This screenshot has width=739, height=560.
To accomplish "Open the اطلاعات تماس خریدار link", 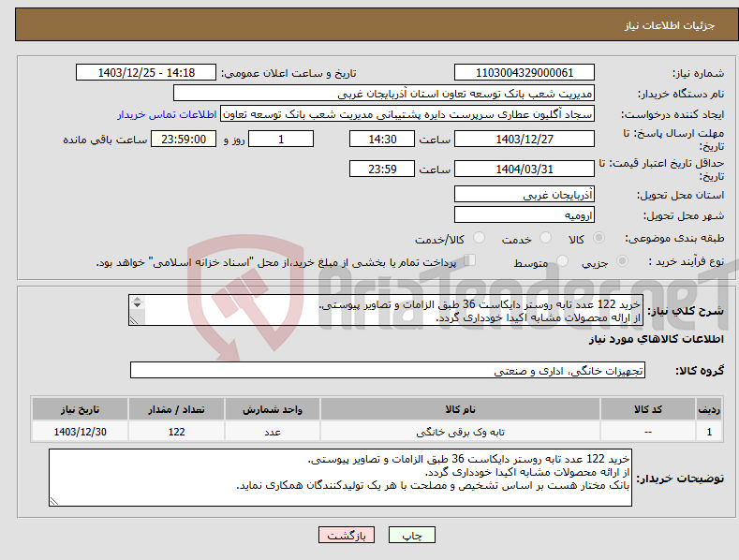I will 167,114.
